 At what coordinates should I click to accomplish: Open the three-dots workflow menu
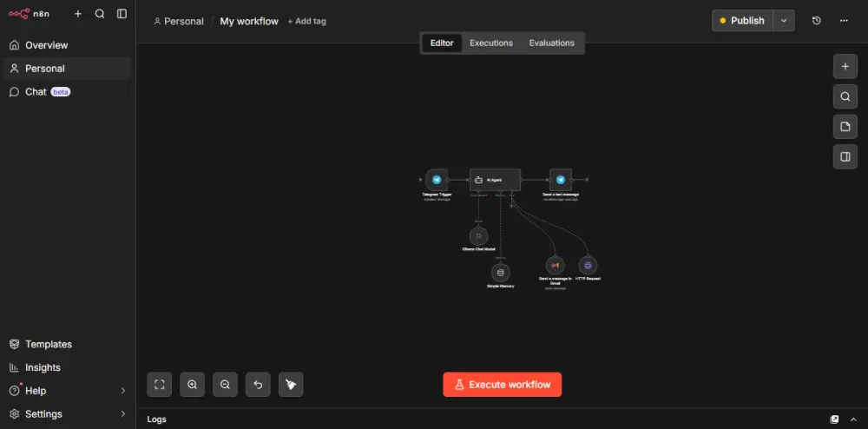point(844,21)
